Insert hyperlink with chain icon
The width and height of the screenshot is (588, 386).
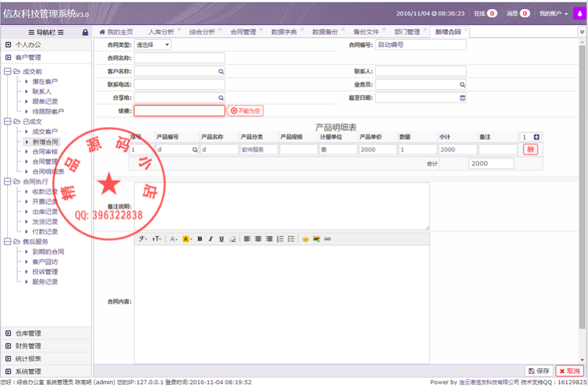[327, 239]
